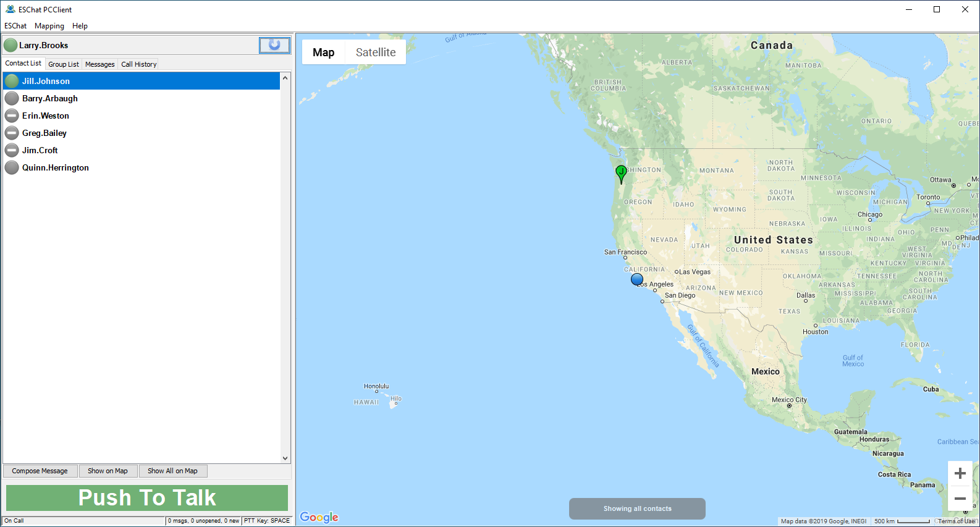Click the Ottawa label on the map

coord(940,180)
